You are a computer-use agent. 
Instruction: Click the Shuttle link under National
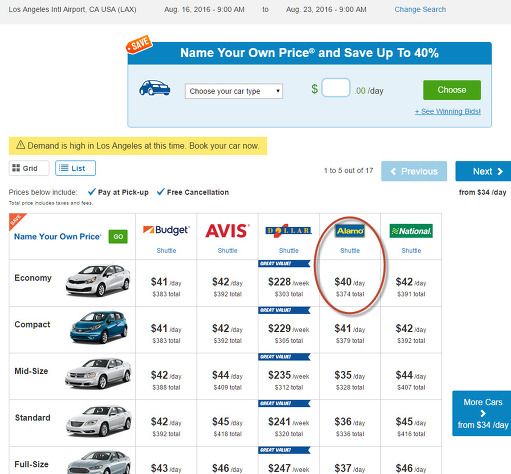click(x=411, y=250)
